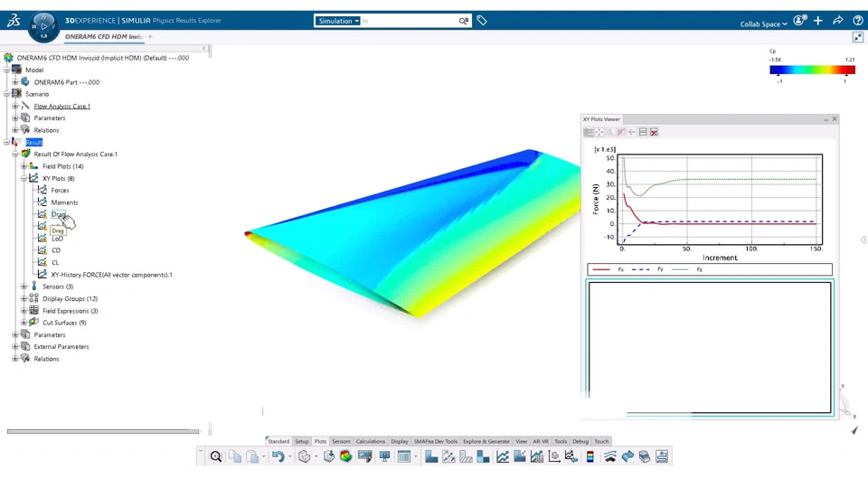Image resolution: width=868 pixels, height=488 pixels.
Task: Collapse the XY Plots (8) node
Action: pos(24,178)
